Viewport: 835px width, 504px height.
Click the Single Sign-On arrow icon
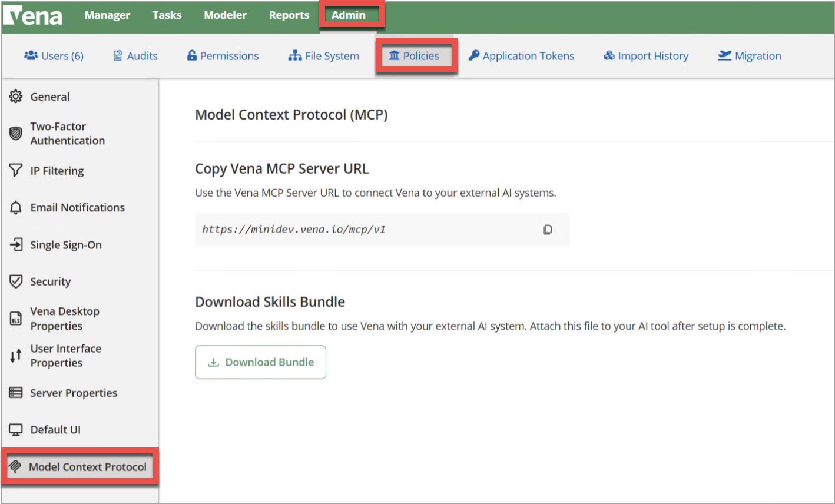point(16,244)
